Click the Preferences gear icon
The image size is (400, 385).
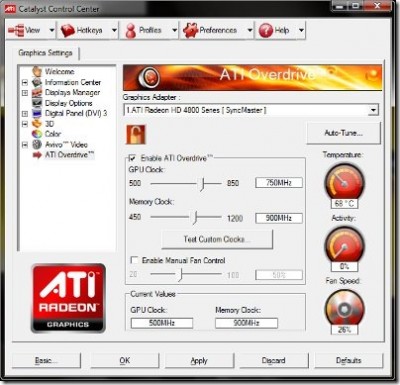click(x=190, y=30)
